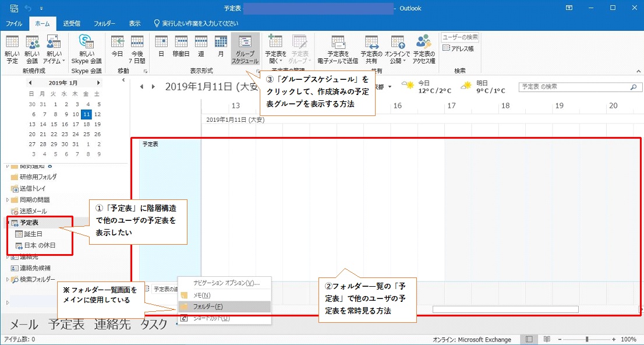644x345 pixels.
Task: Open the 新しいアイテム dropdown
Action: [54, 50]
